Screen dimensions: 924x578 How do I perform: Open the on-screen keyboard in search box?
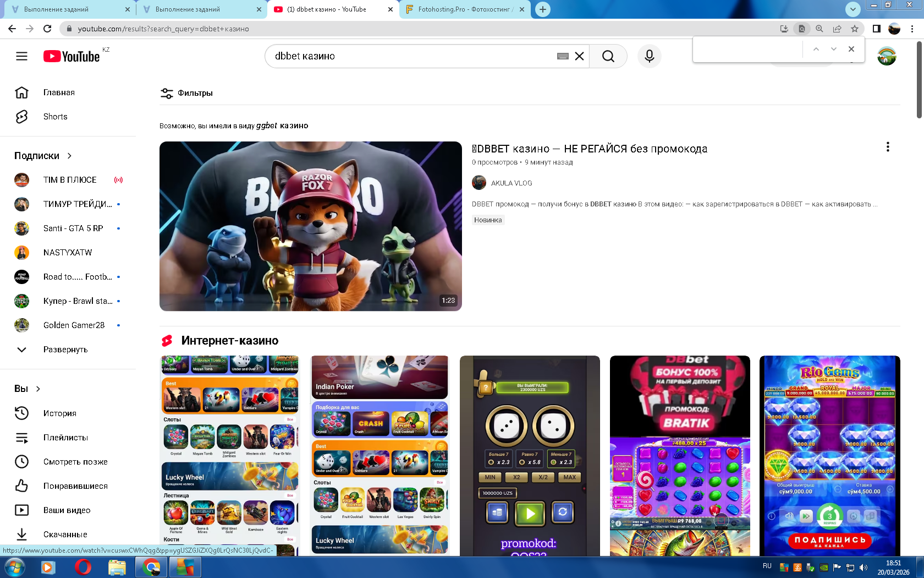coord(563,56)
